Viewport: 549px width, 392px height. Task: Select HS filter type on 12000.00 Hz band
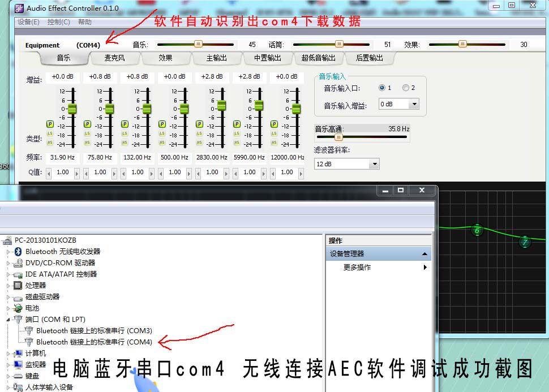click(x=274, y=143)
